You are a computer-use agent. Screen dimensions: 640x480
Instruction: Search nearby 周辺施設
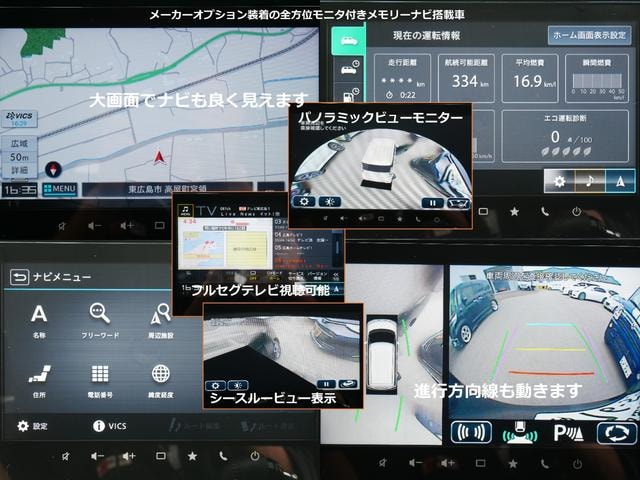[161, 321]
